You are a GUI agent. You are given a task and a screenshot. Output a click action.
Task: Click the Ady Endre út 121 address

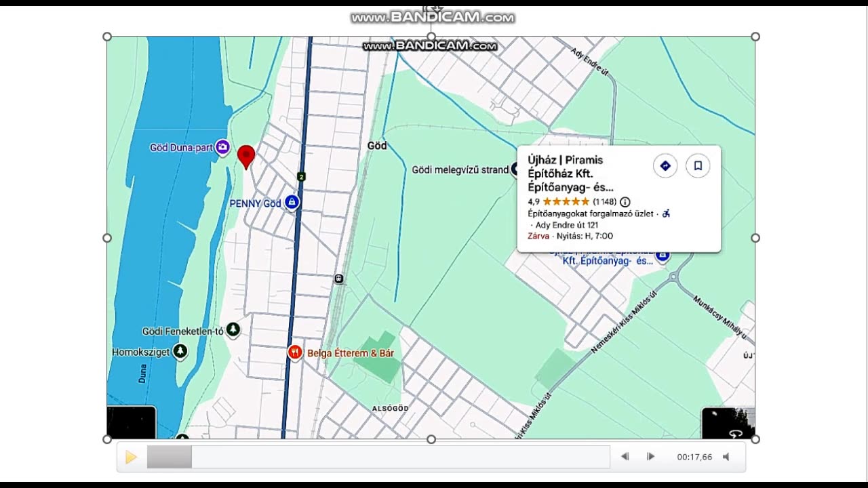tap(567, 225)
